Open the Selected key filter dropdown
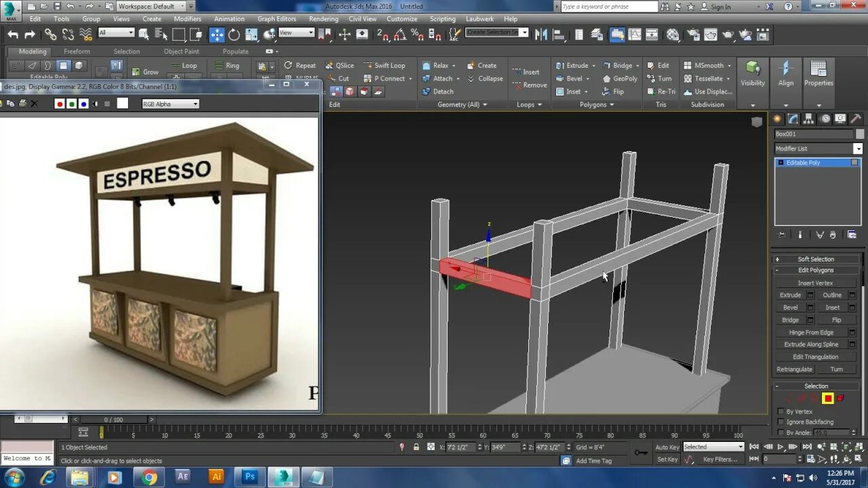 click(x=713, y=447)
